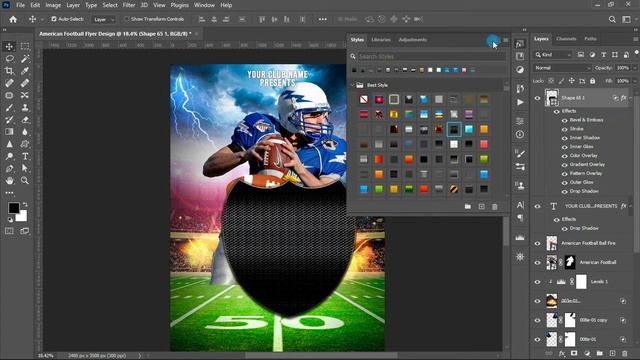Image resolution: width=640 pixels, height=360 pixels.
Task: Select the Pen tool
Action: tap(9, 169)
